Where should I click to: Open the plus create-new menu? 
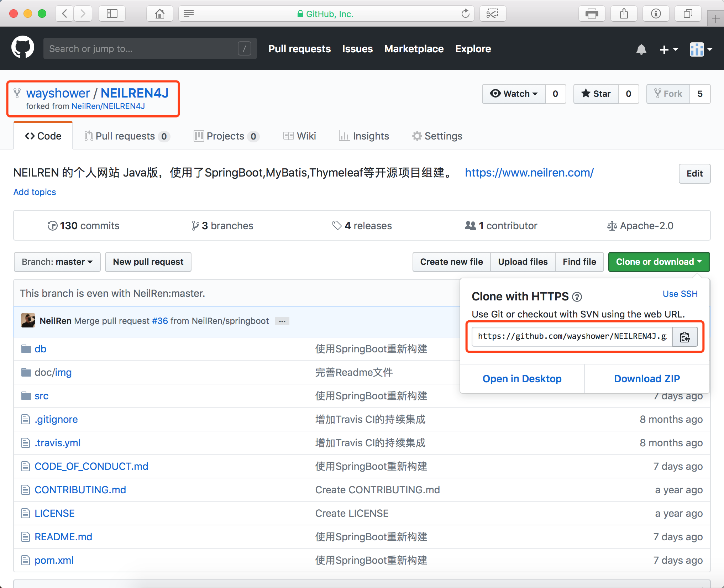point(668,49)
